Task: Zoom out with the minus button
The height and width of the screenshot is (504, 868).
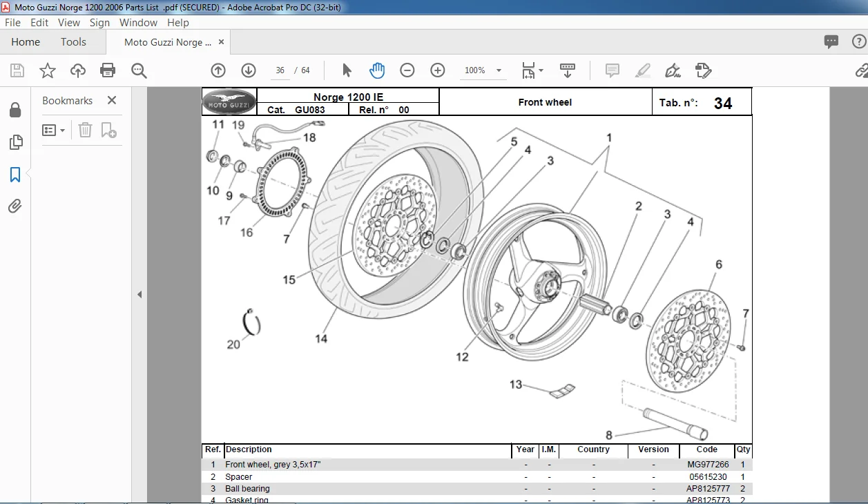Action: [x=407, y=70]
